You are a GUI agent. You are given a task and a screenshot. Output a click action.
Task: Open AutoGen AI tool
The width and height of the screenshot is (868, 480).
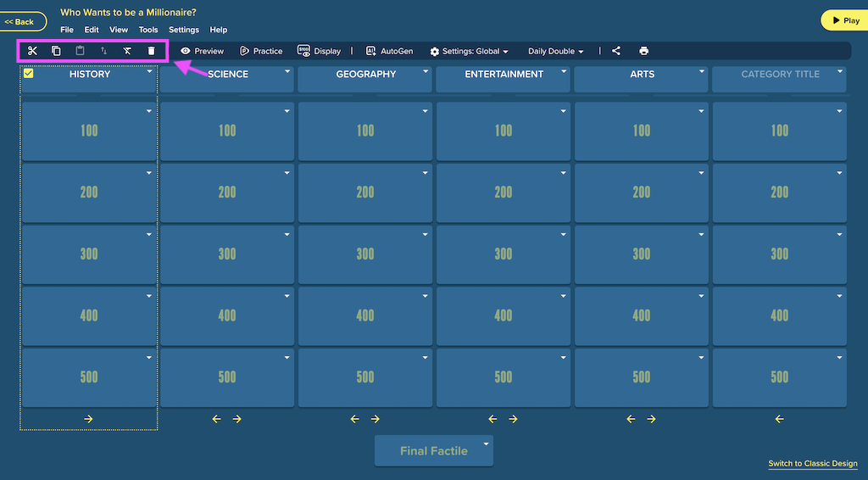[389, 51]
